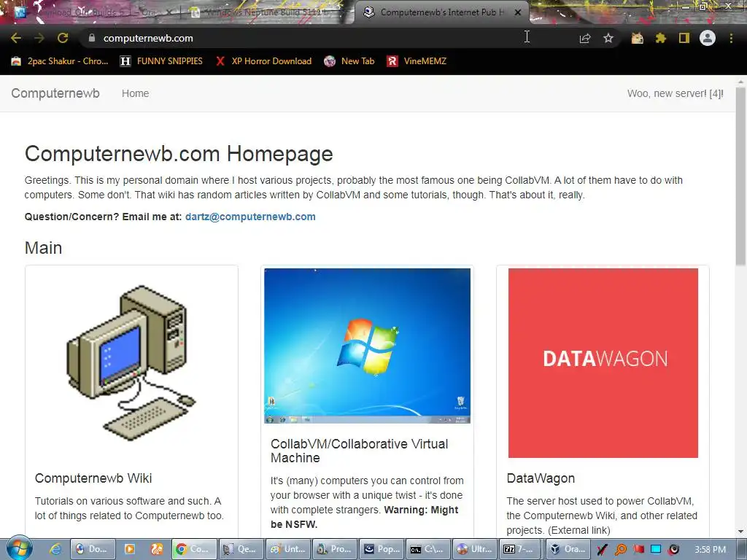
Task: Open the 'Do...' Chrome taskbar window
Action: coord(93,549)
